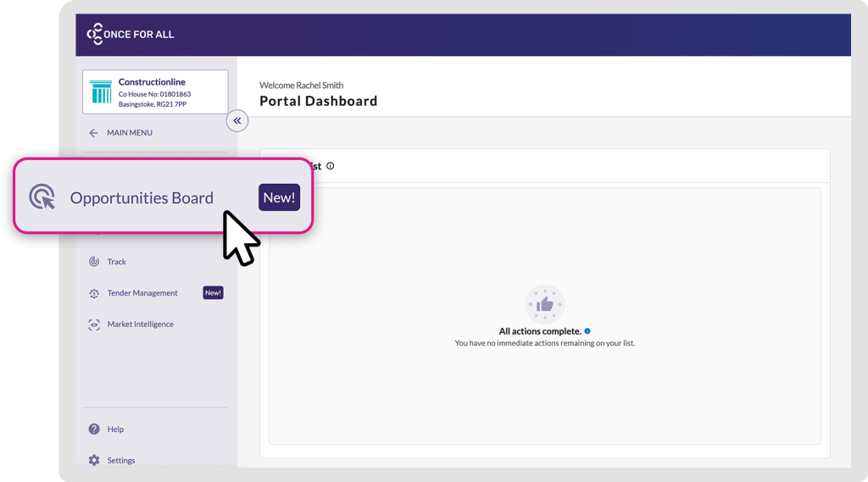Click the info icon beside list heading
The height and width of the screenshot is (482, 868).
[331, 166]
